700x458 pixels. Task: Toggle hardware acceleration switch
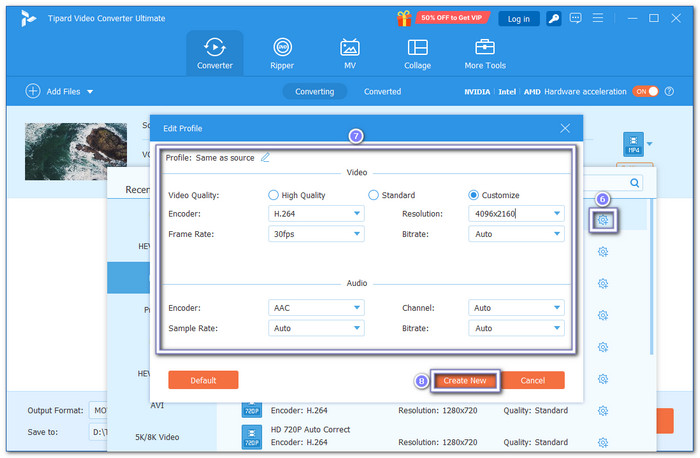tap(645, 92)
